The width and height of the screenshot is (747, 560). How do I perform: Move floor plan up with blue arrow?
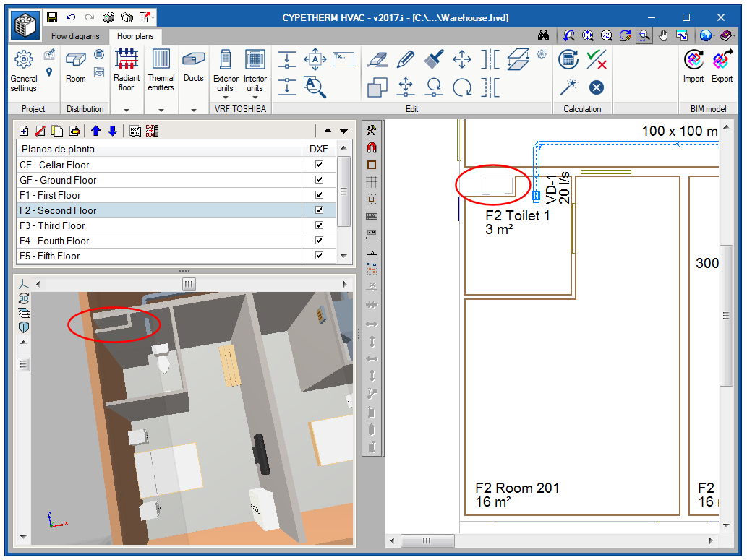tap(96, 131)
